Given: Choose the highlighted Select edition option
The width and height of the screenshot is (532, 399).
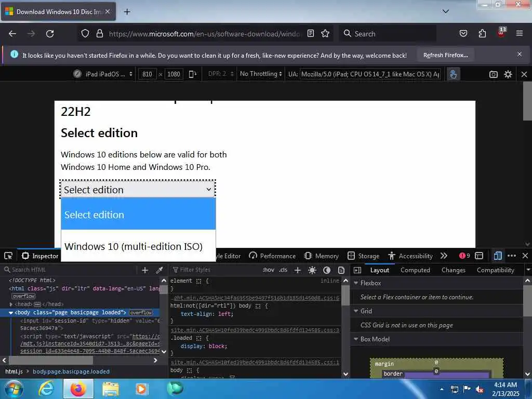Looking at the screenshot, I should pyautogui.click(x=138, y=214).
